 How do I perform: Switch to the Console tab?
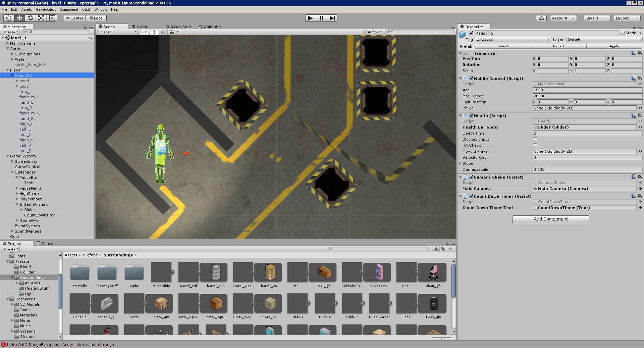47,244
